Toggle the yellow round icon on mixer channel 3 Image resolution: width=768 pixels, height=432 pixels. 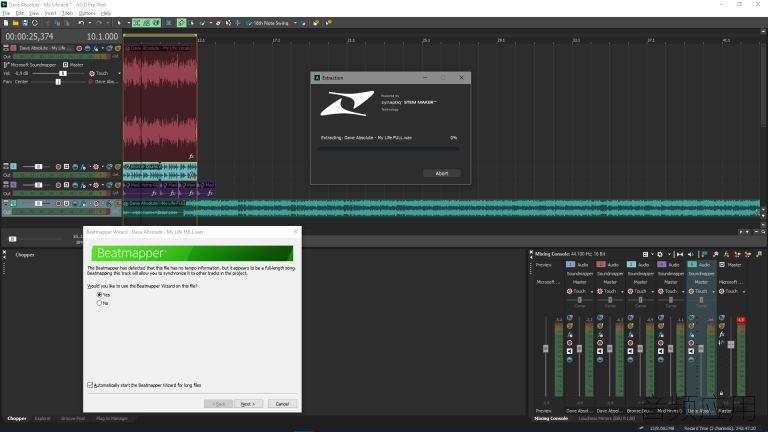coord(630,326)
